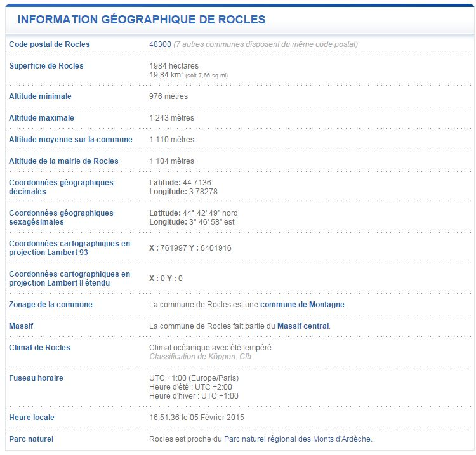Click the label 'Altitude de la mairie de Rocles'

[63, 161]
